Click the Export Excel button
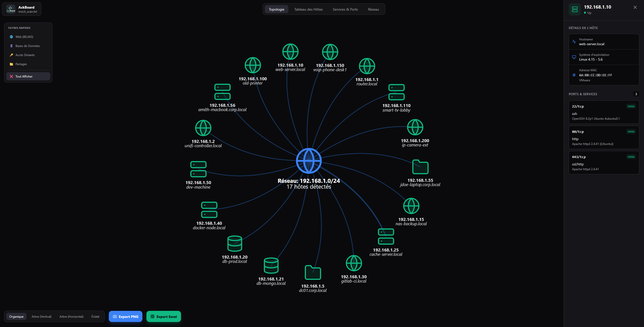The image size is (644, 327). (x=164, y=317)
